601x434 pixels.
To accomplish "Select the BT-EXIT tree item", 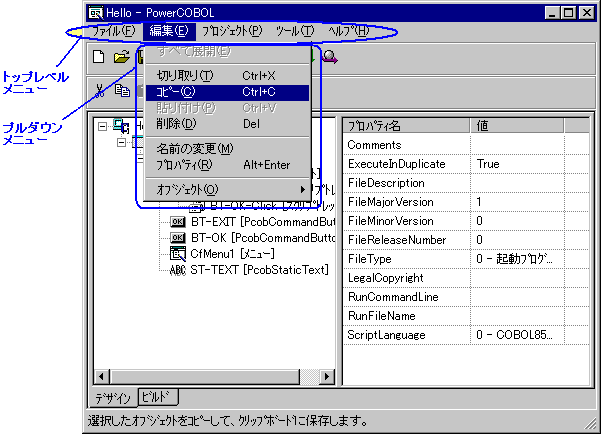I will [x=263, y=222].
